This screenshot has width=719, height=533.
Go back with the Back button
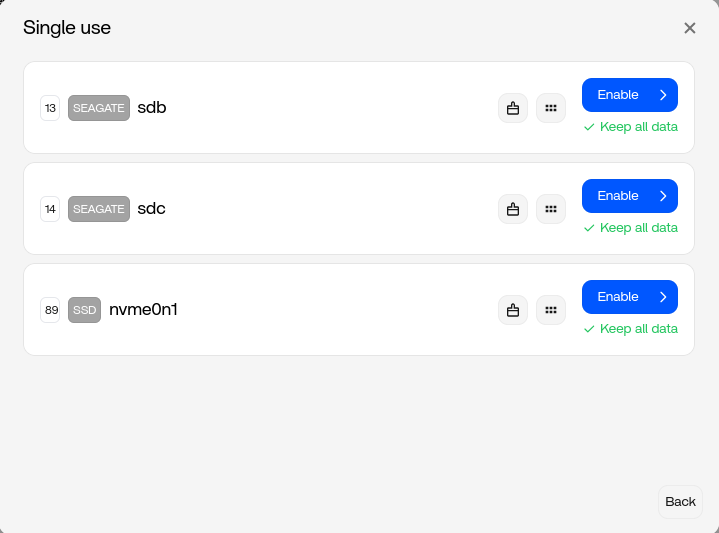click(x=680, y=502)
